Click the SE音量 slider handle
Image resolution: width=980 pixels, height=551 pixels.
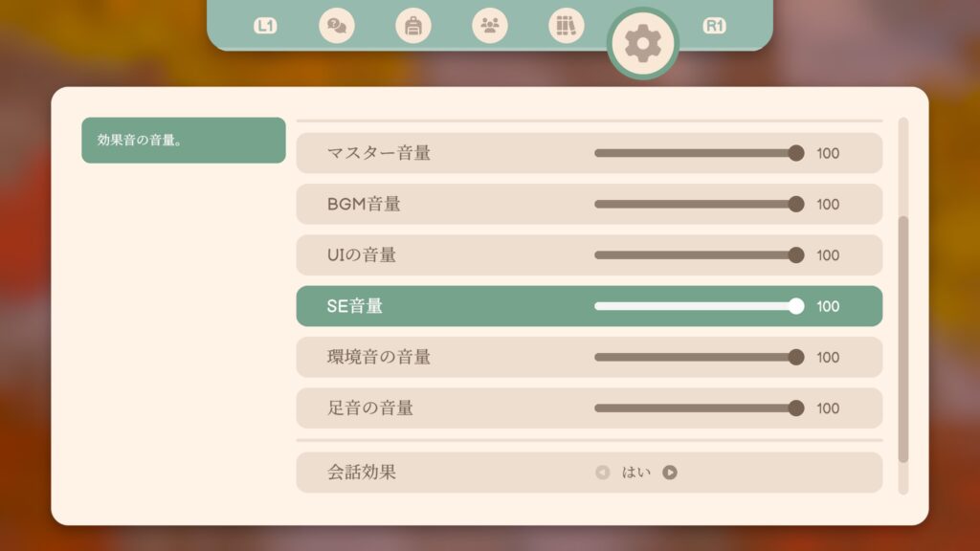click(x=796, y=306)
